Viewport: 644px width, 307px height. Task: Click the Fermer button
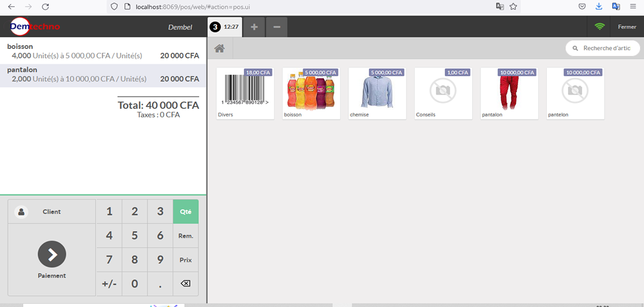click(627, 27)
